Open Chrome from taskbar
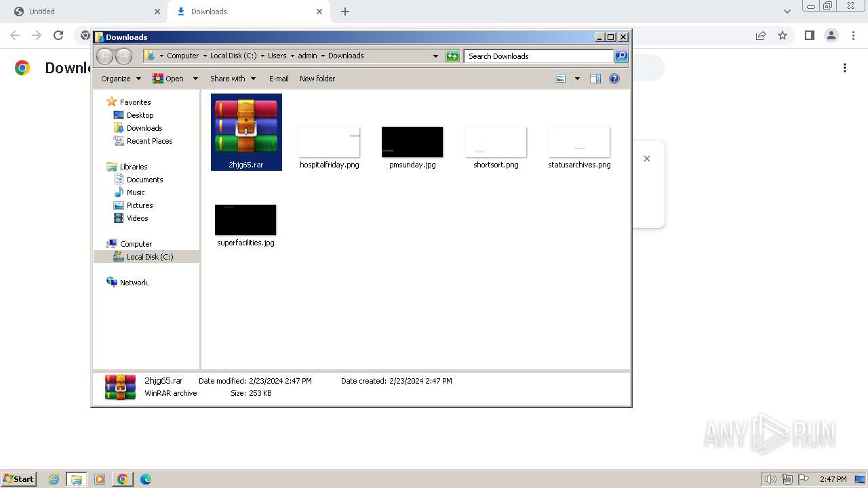868x488 pixels. tap(123, 479)
